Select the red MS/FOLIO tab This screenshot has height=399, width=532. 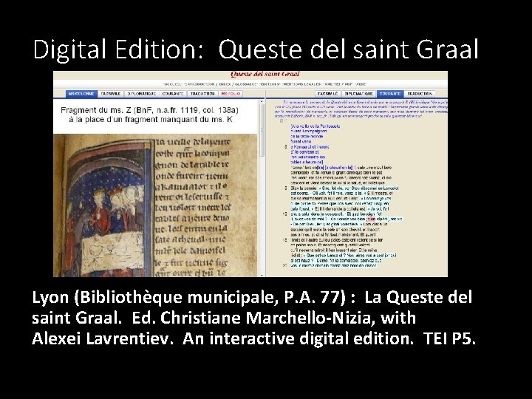pos(231,94)
